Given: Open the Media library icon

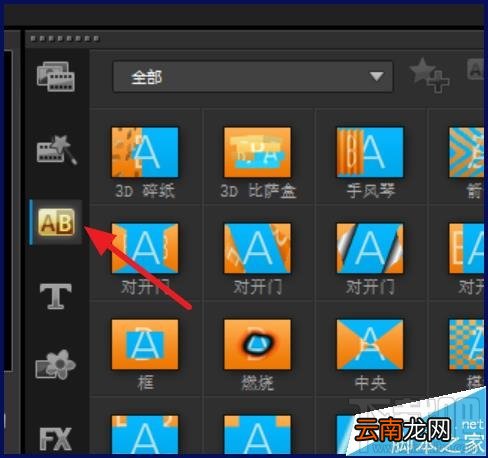Looking at the screenshot, I should [x=56, y=77].
